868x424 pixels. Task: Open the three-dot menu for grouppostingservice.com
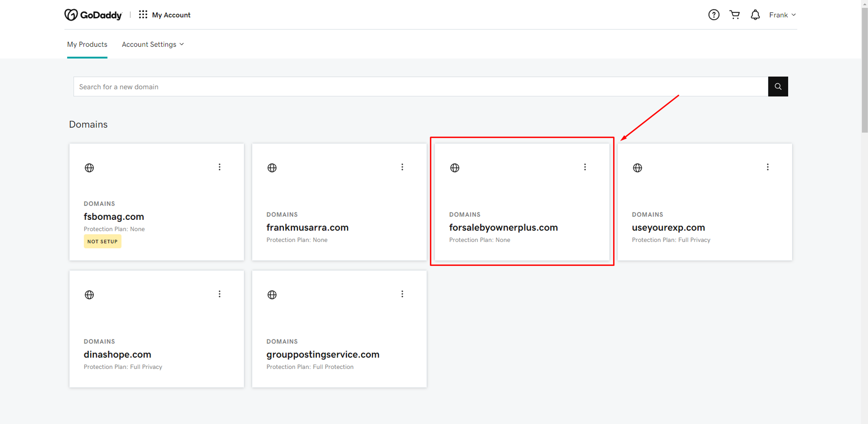[402, 294]
